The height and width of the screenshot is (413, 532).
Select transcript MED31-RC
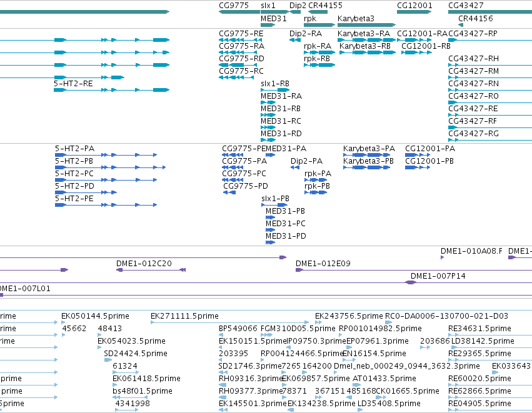coord(281,121)
